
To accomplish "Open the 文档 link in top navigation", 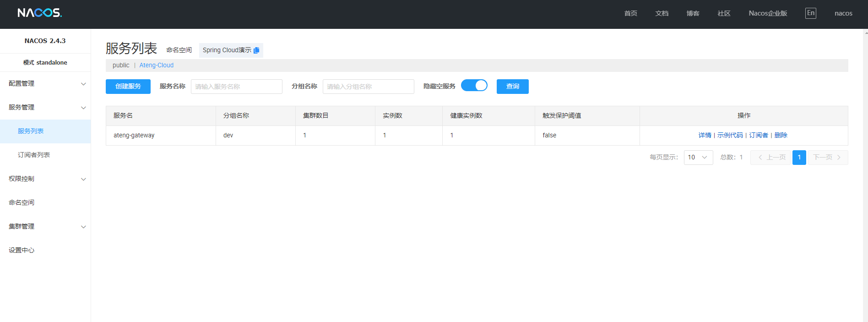I will point(662,14).
